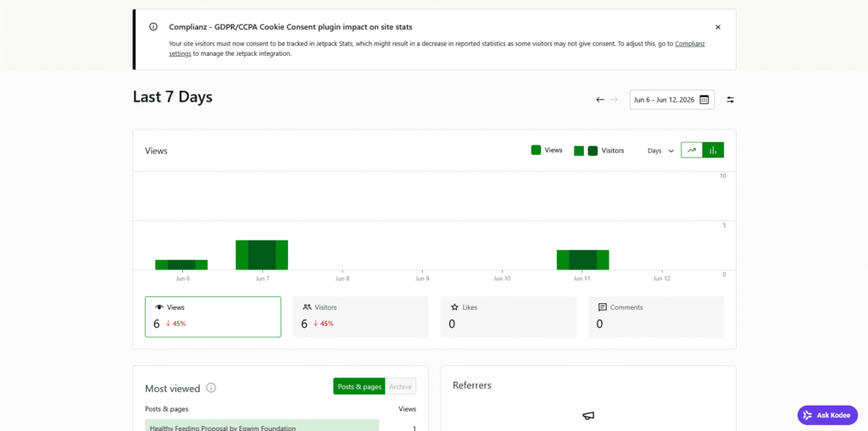Switch chart to line graph view

click(x=692, y=150)
